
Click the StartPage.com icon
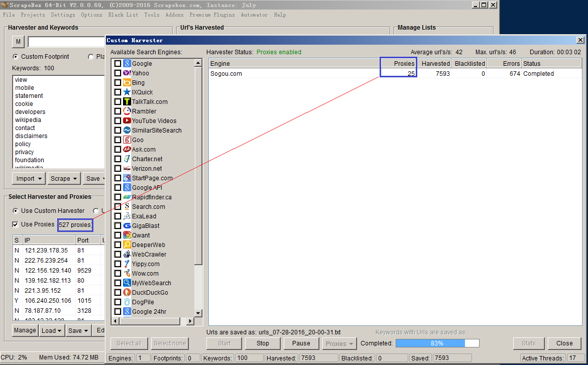(127, 178)
